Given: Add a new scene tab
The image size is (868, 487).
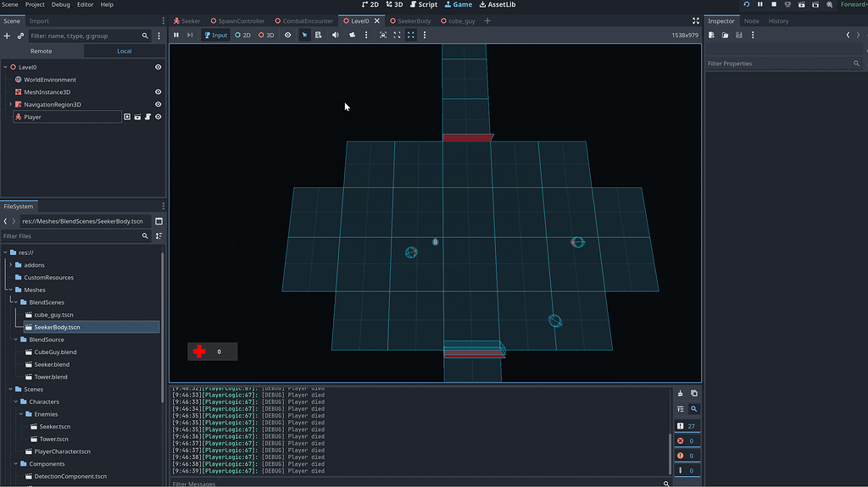Looking at the screenshot, I should 487,21.
